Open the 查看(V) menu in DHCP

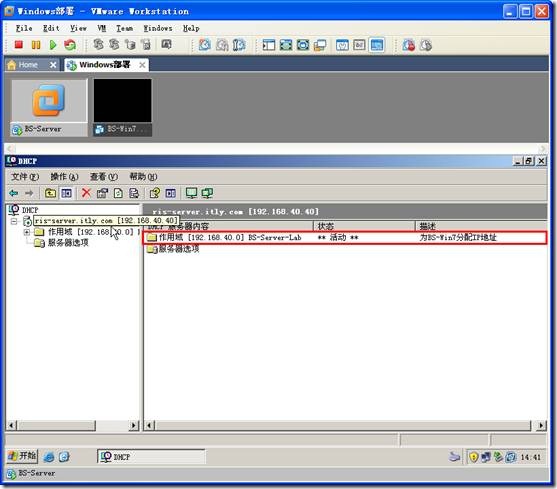[x=104, y=176]
